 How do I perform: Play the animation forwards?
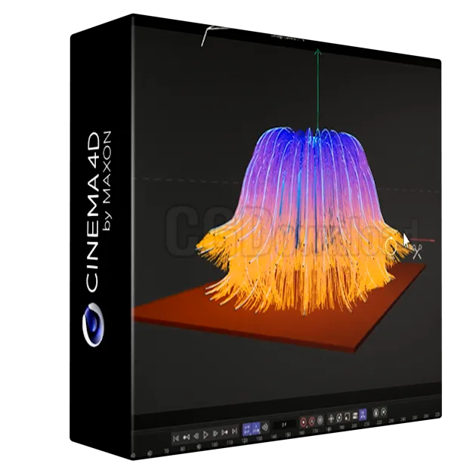point(206,434)
